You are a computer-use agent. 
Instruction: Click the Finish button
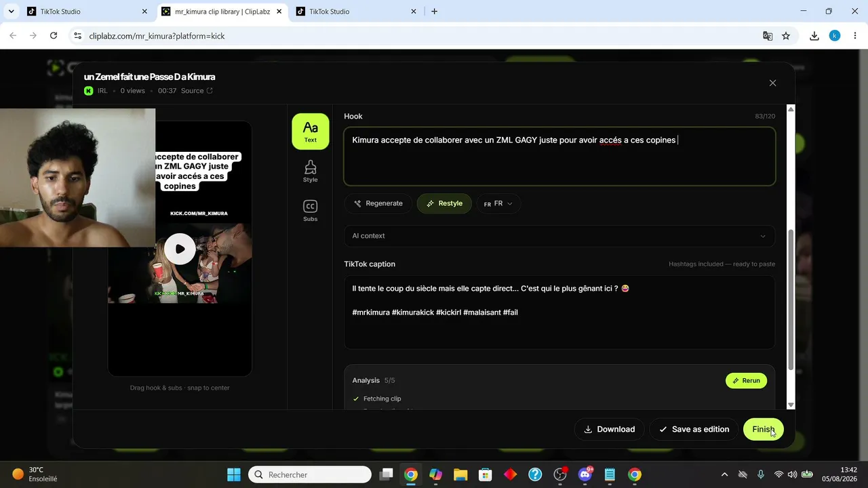tap(763, 429)
